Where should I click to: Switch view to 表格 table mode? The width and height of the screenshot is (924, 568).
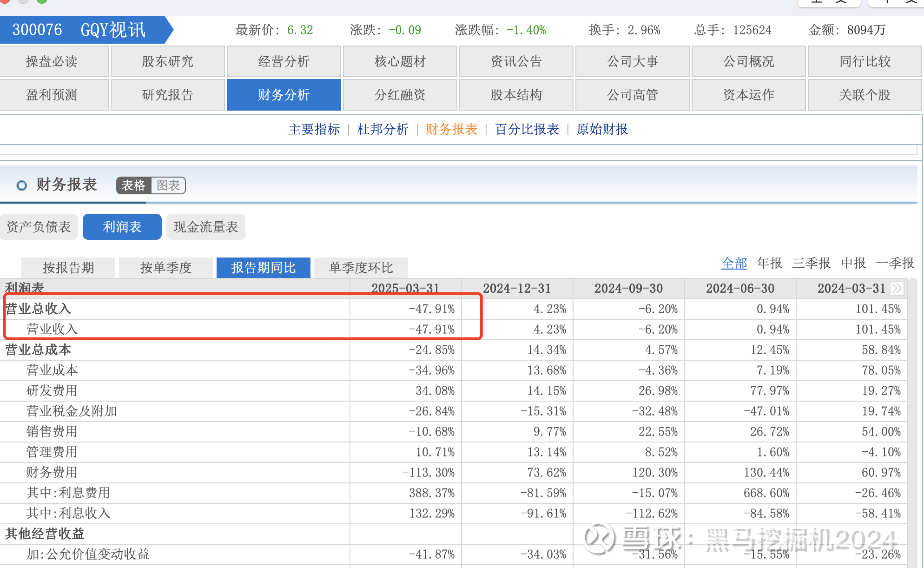tap(134, 185)
